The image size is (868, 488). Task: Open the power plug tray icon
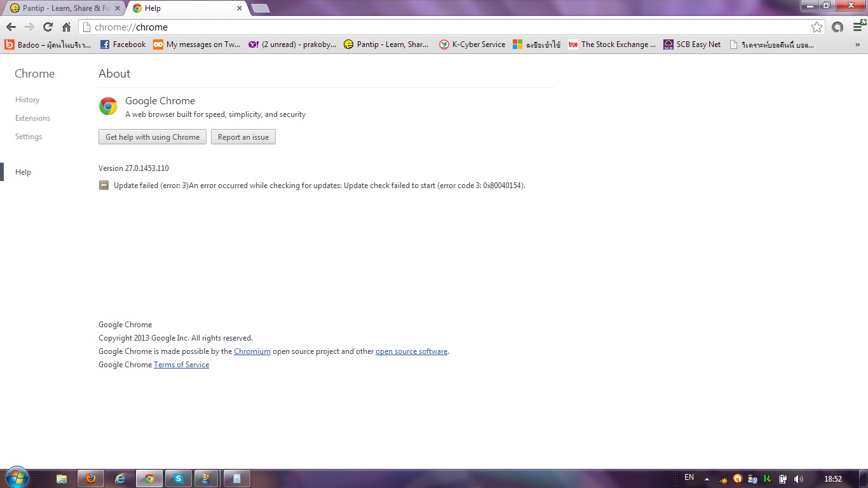pyautogui.click(x=783, y=479)
